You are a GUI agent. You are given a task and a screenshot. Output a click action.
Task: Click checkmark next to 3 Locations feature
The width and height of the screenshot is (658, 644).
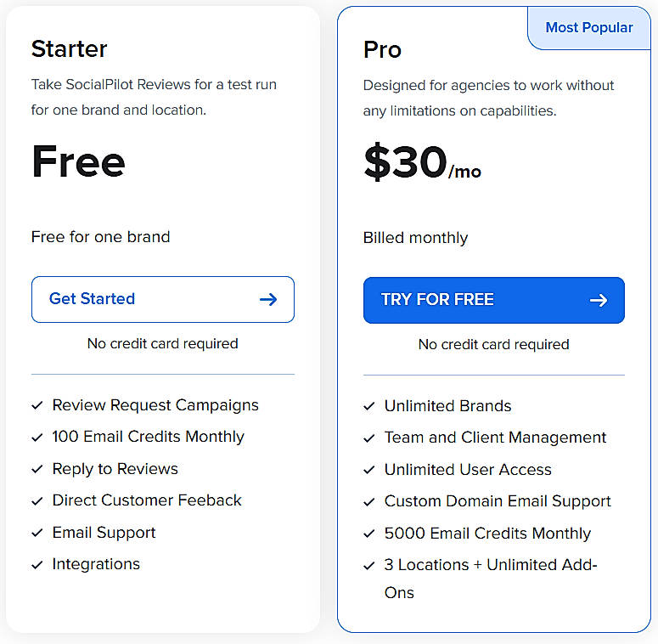click(369, 566)
